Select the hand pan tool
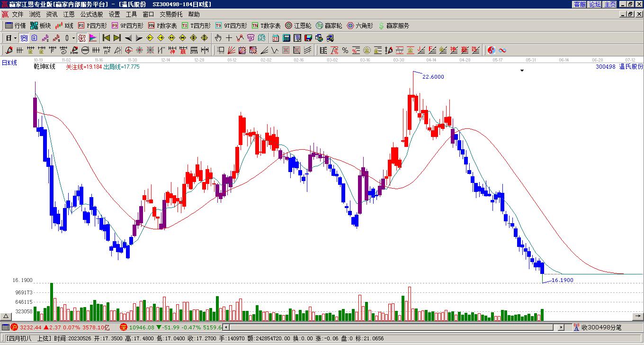This screenshot has height=345, width=644. 218,38
